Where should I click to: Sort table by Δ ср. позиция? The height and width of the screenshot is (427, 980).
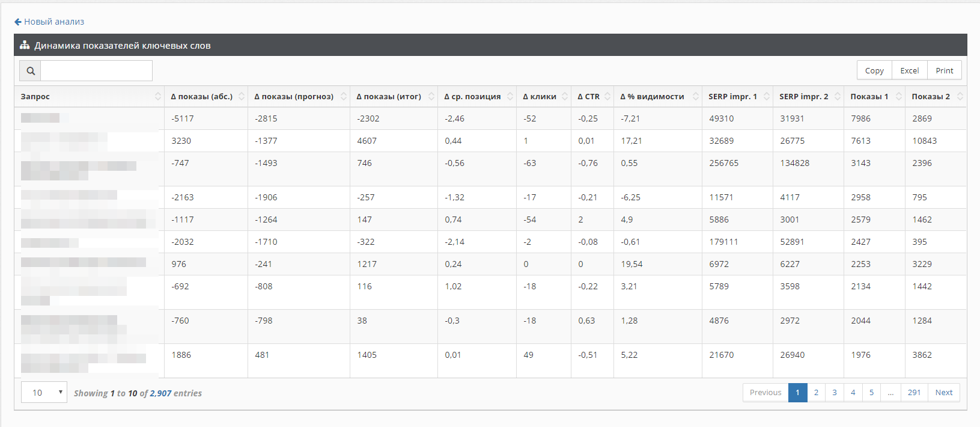(x=510, y=96)
